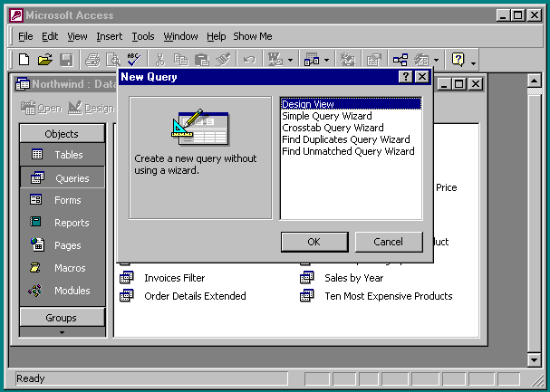Viewport: 550px width, 392px height.
Task: Expand the New Object dropdown arrow
Action: [436, 61]
